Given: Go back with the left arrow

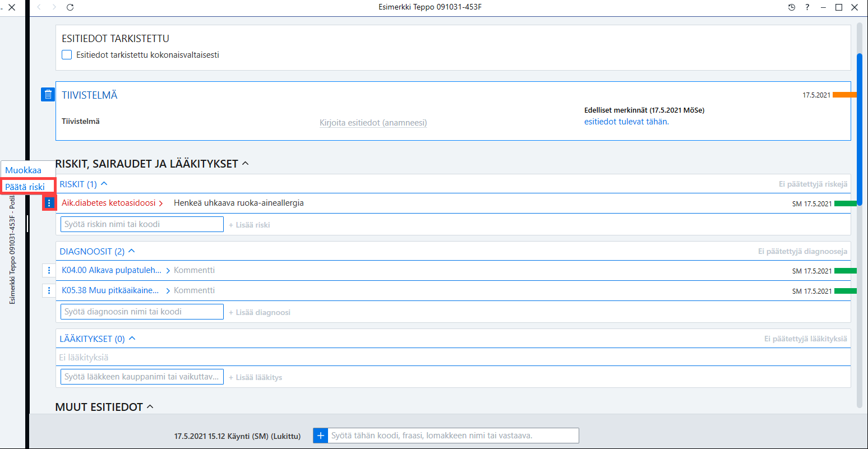Looking at the screenshot, I should click(39, 7).
